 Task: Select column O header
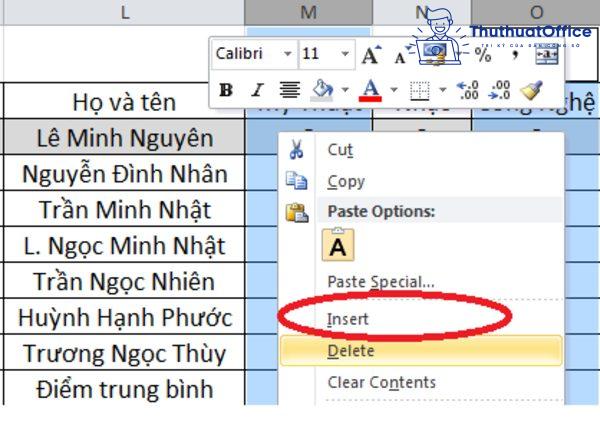click(536, 13)
